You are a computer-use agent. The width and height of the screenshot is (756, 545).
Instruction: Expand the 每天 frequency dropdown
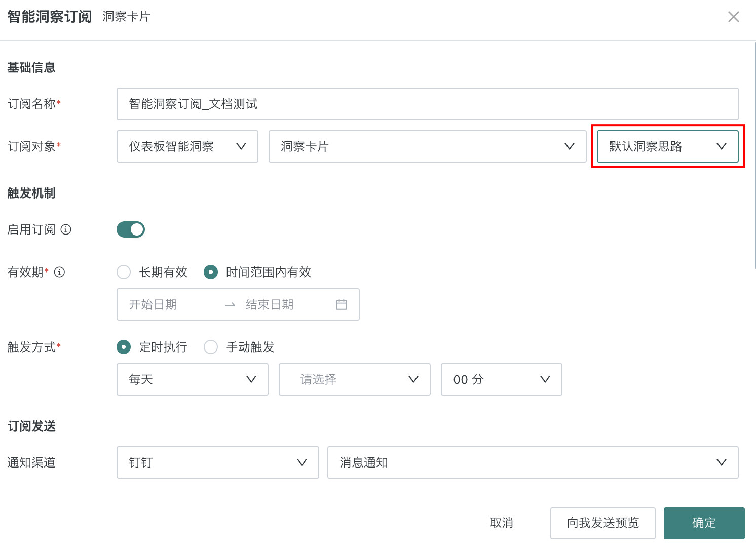click(192, 379)
